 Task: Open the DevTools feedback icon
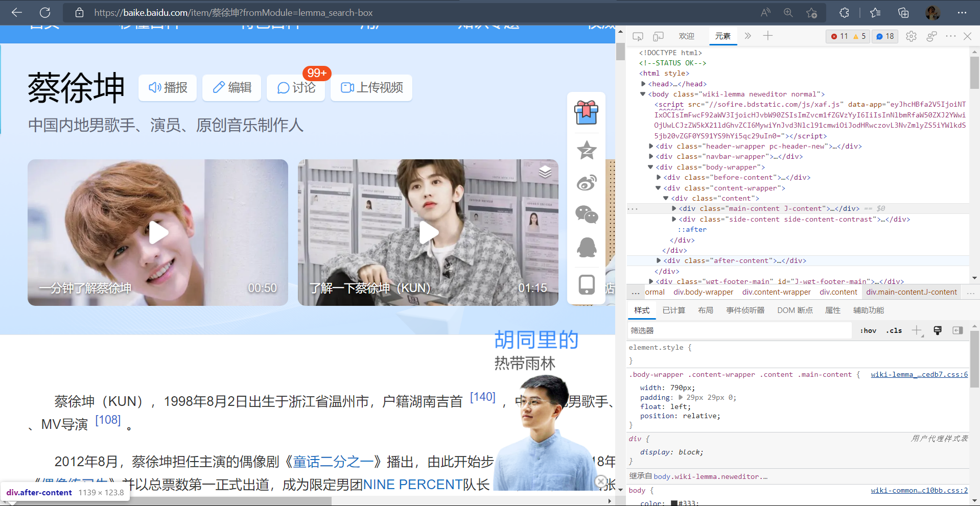(931, 36)
